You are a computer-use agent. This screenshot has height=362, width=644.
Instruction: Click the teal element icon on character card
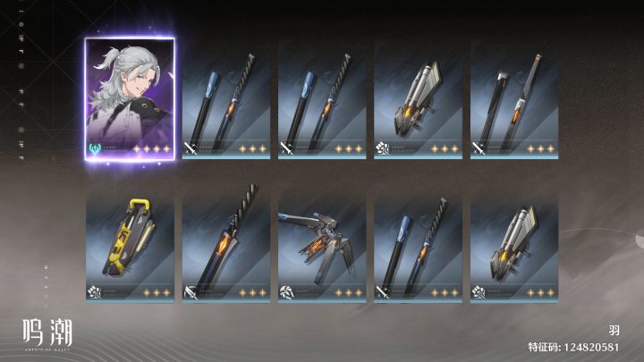coord(95,149)
